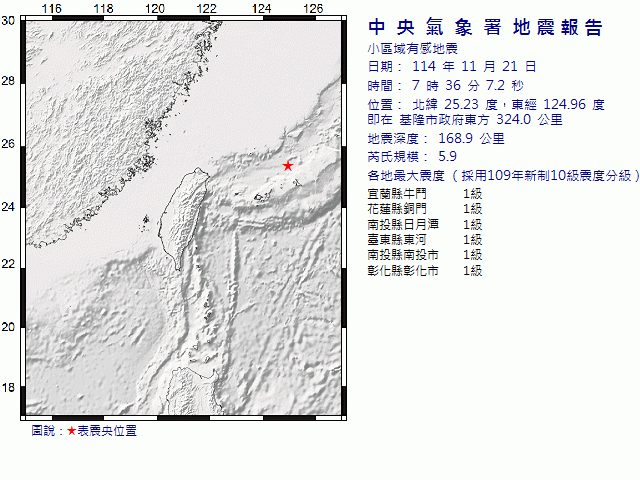
Task: Click the text 小區域有感地震
Action: coord(412,49)
